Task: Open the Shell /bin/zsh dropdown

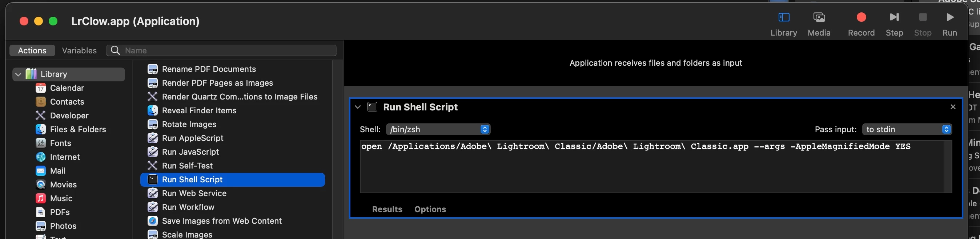Action: click(x=438, y=130)
